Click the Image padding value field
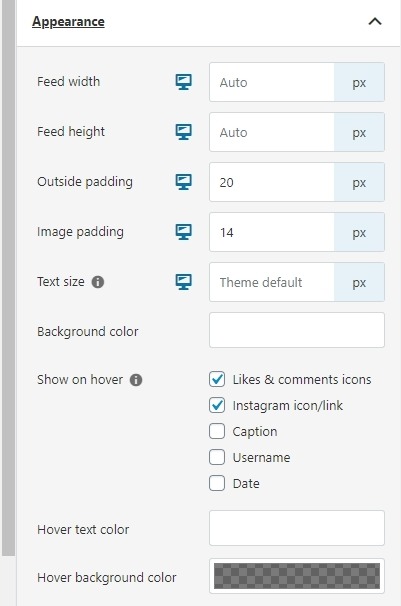Viewport: 401px width, 606px height. tap(272, 232)
